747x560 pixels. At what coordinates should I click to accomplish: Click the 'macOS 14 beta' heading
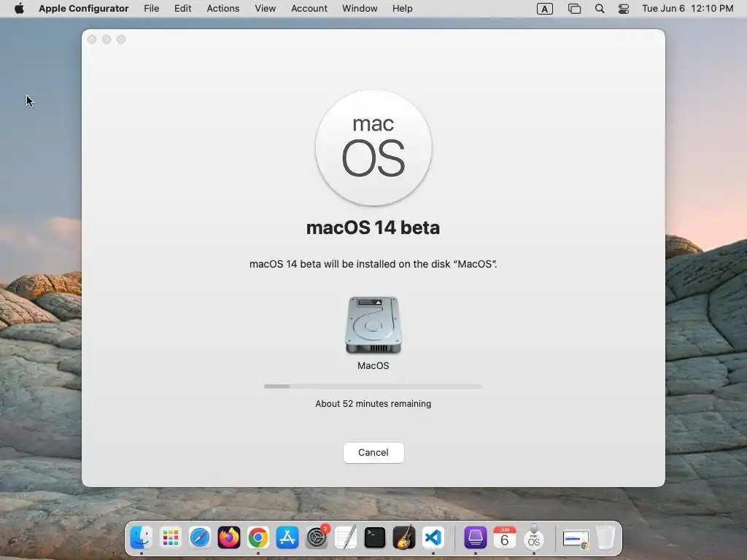click(373, 227)
